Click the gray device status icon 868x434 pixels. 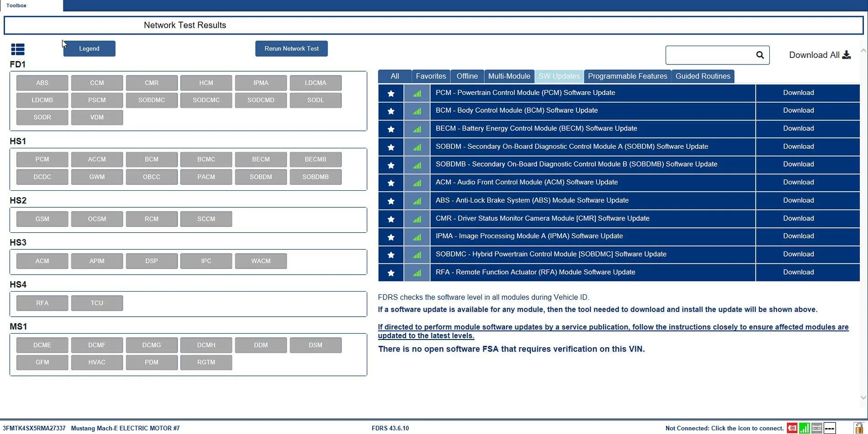[x=817, y=428]
